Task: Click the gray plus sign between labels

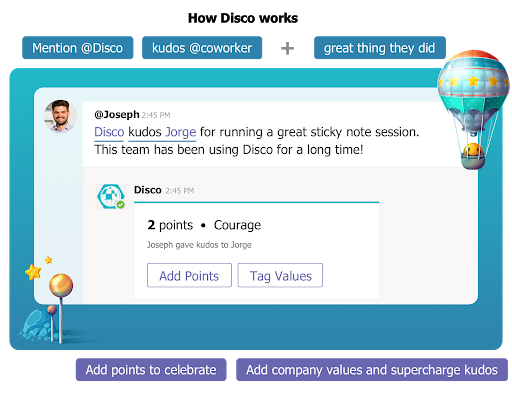Action: click(287, 48)
